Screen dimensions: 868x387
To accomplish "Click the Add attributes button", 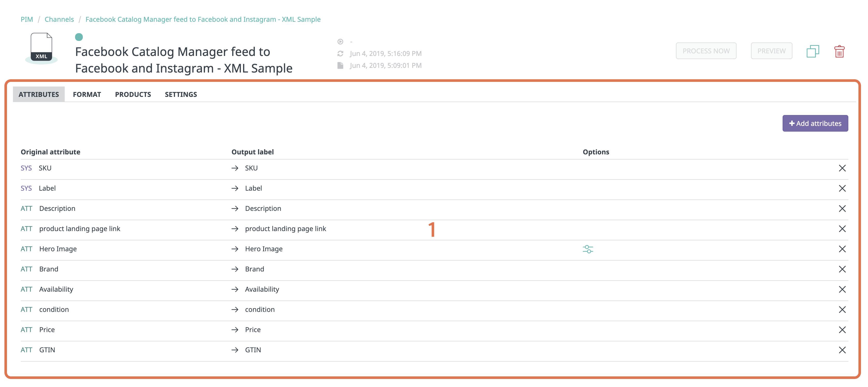I will (x=815, y=123).
